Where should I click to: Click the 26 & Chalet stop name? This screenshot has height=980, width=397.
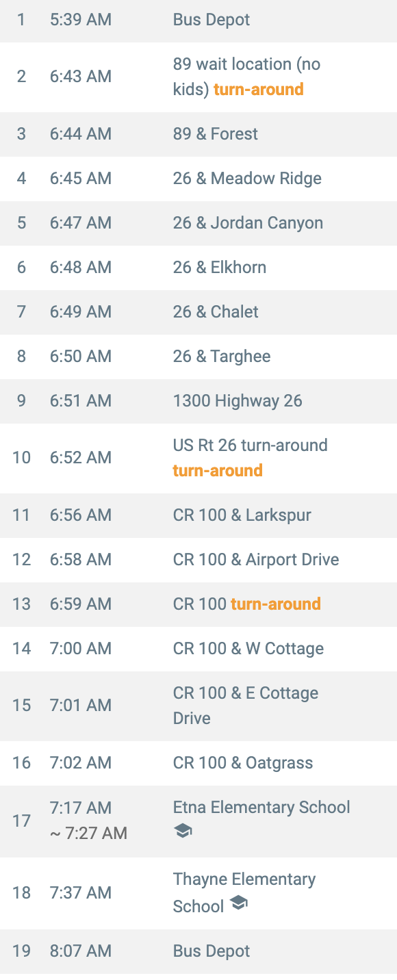coord(216,312)
